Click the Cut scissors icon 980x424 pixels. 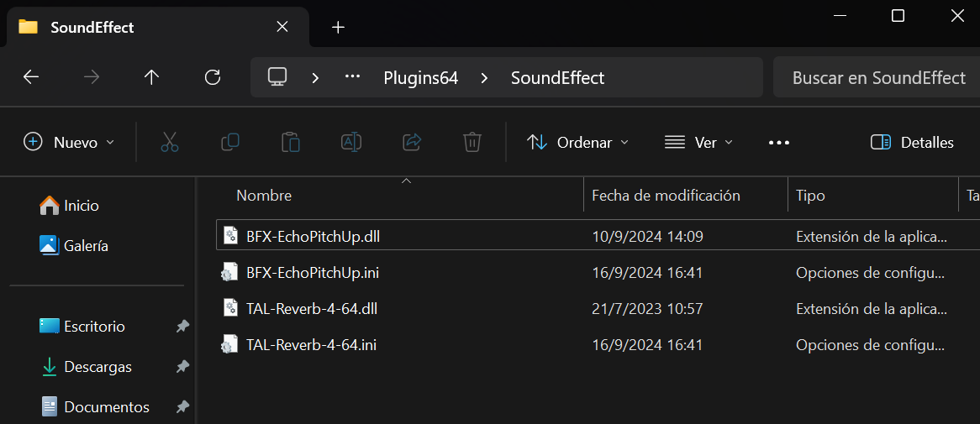(x=170, y=143)
